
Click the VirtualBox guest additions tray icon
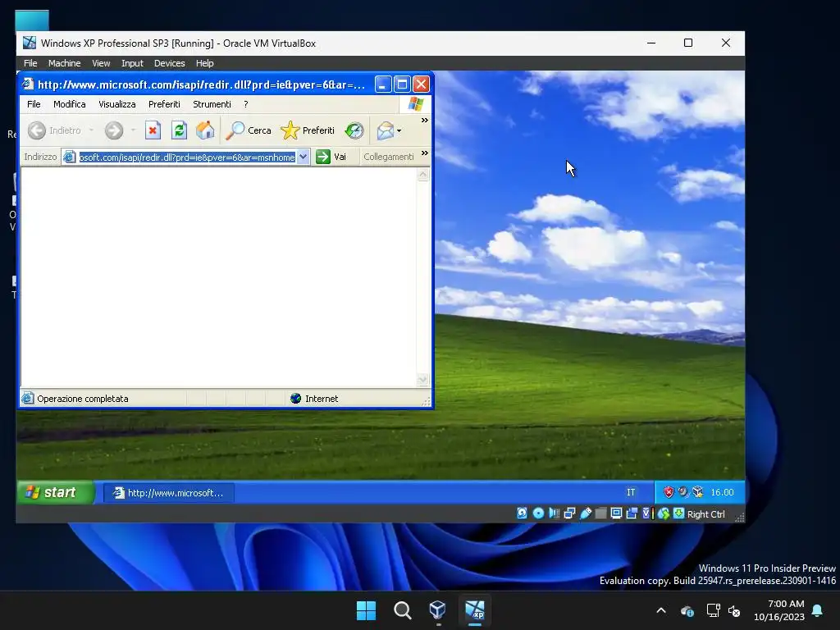coord(697,492)
